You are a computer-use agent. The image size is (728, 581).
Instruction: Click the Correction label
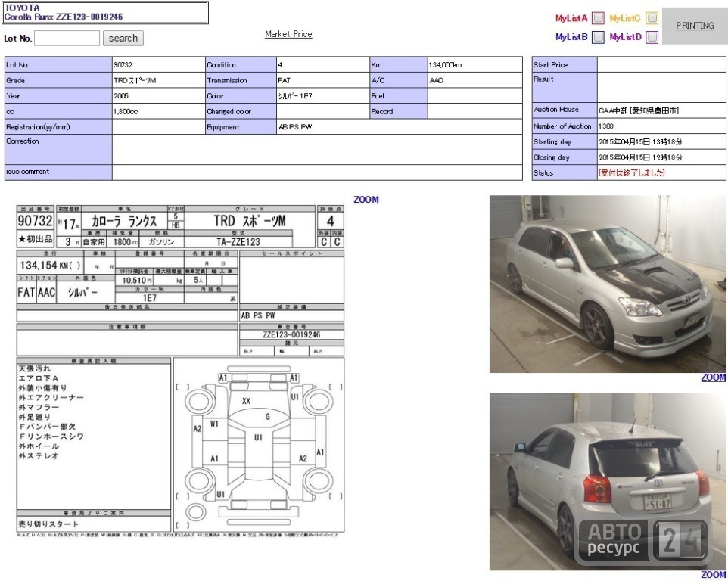pyautogui.click(x=22, y=141)
